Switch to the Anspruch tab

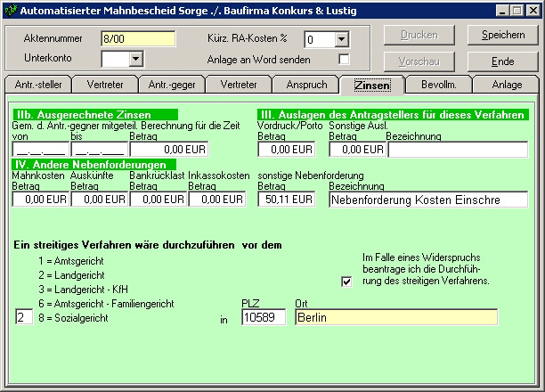click(306, 85)
